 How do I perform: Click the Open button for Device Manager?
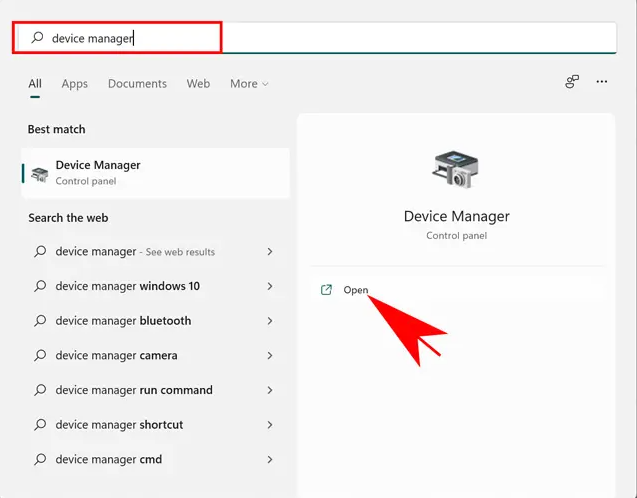(457, 290)
